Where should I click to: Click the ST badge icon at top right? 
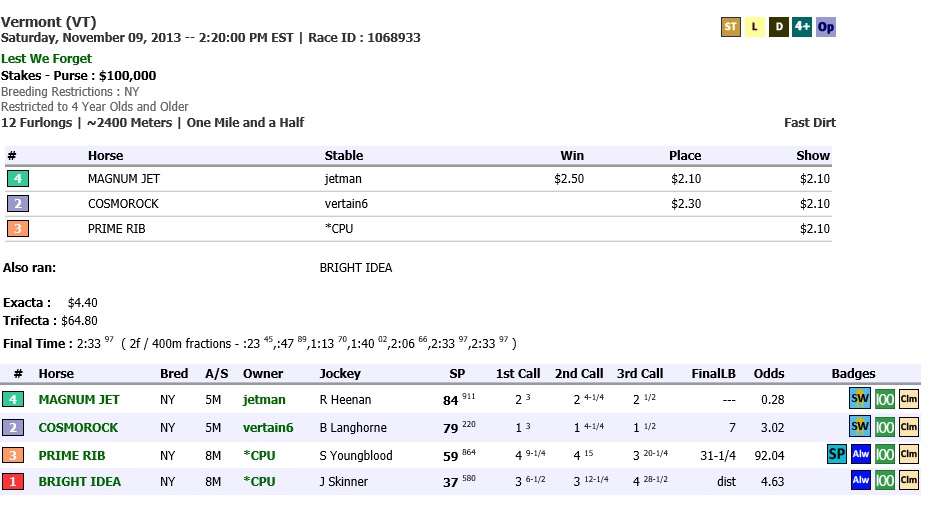(x=731, y=27)
